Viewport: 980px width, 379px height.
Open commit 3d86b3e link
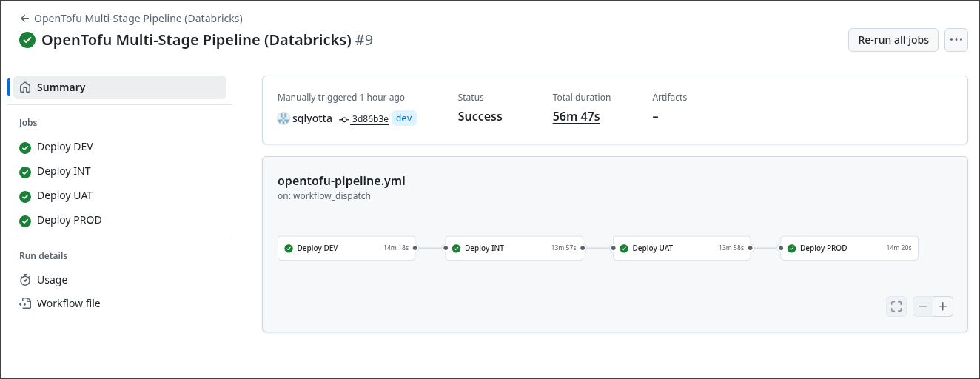(369, 119)
